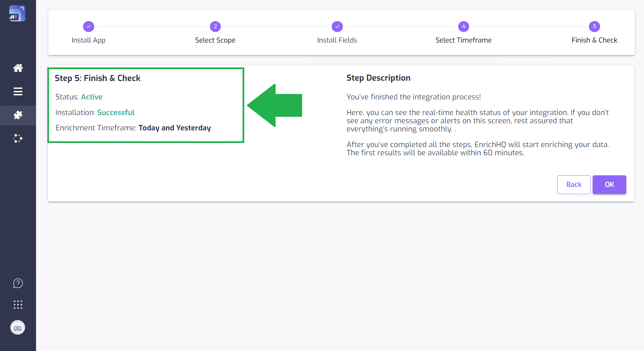644x351 pixels.
Task: Go to the Install App step label
Action: coord(88,40)
